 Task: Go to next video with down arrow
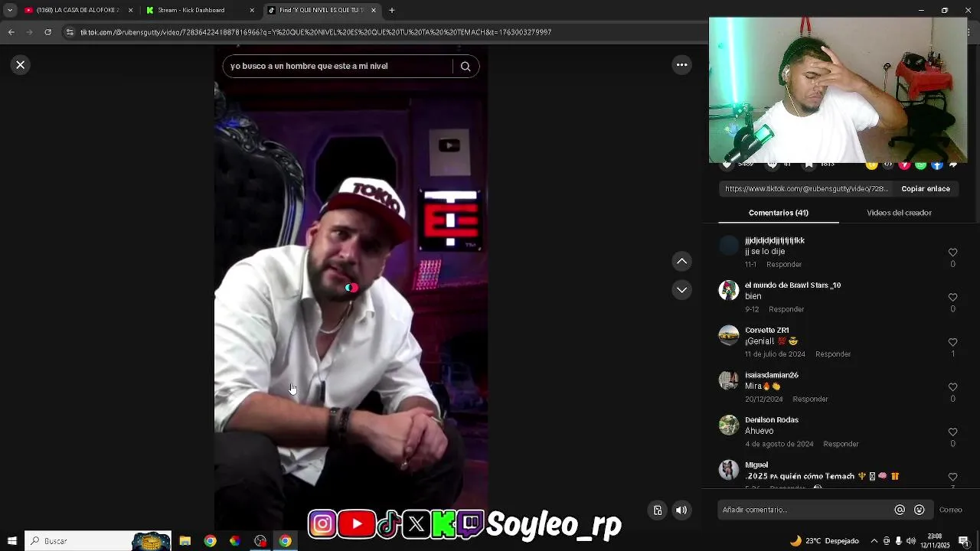pyautogui.click(x=681, y=290)
